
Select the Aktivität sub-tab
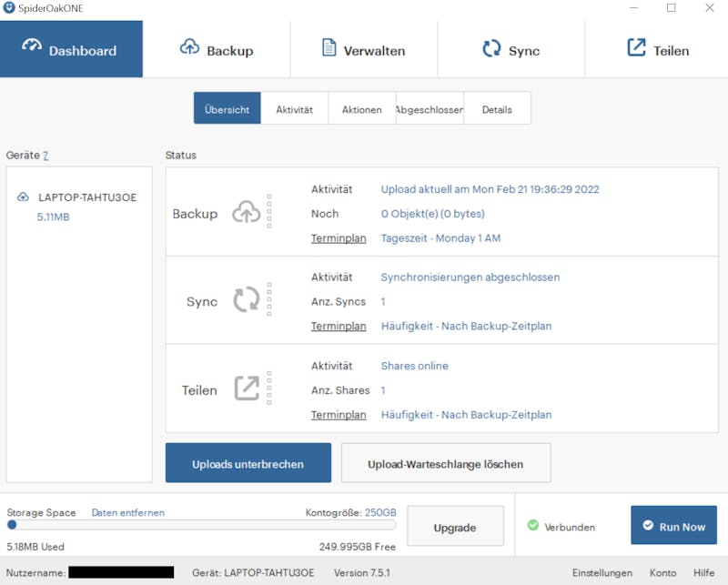pos(294,108)
